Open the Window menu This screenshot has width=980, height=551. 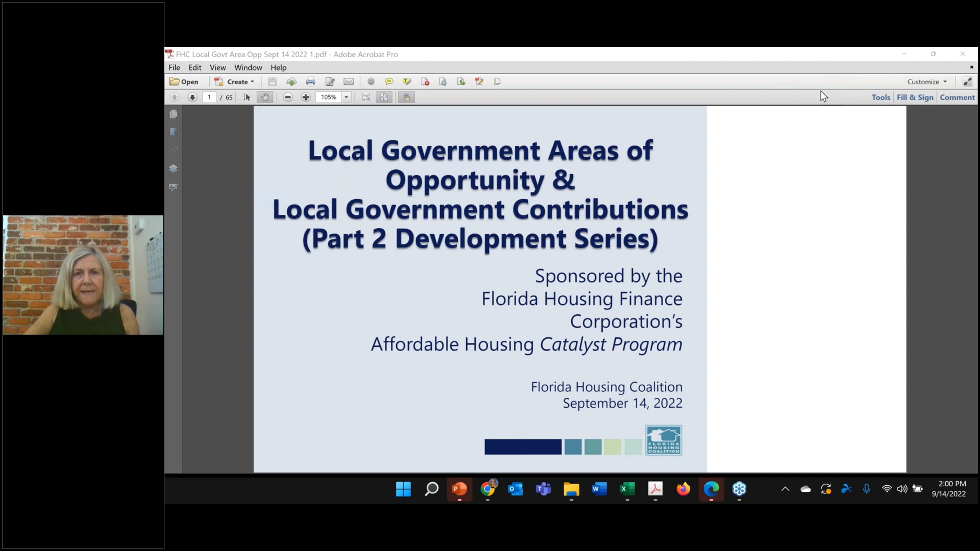(x=248, y=67)
